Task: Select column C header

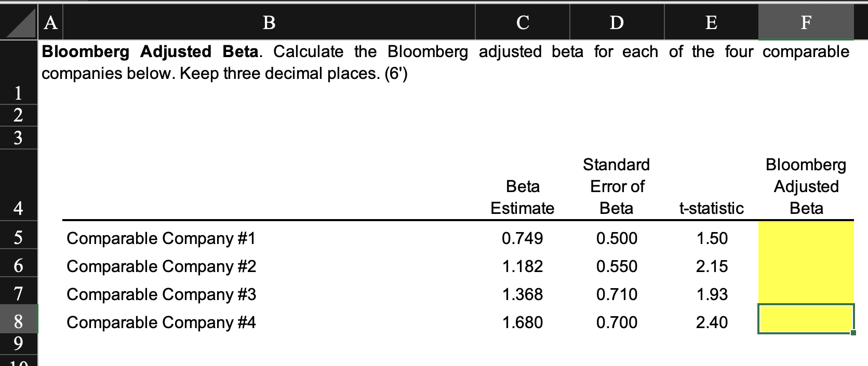Action: [x=523, y=22]
